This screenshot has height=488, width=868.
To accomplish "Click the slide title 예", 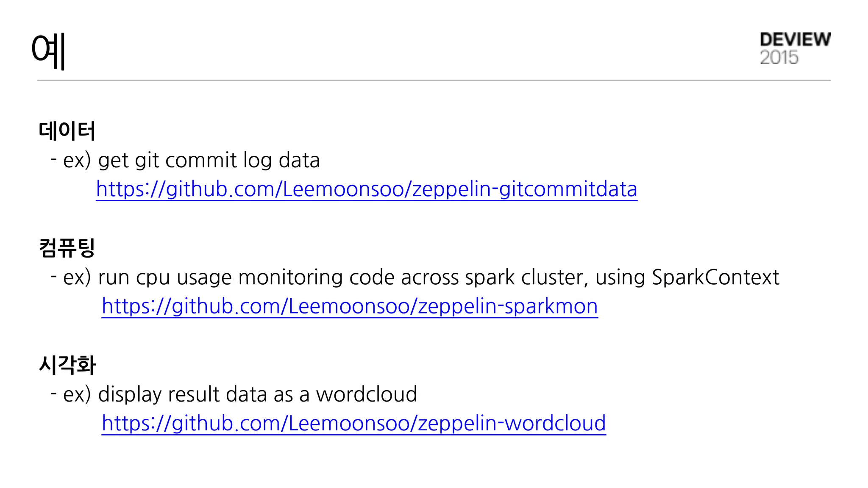I will point(48,51).
